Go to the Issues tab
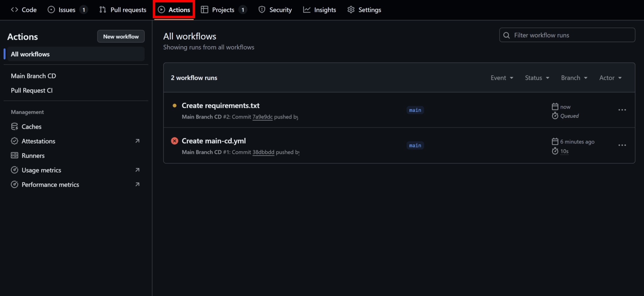Viewport: 644px width, 296px height. (x=67, y=10)
